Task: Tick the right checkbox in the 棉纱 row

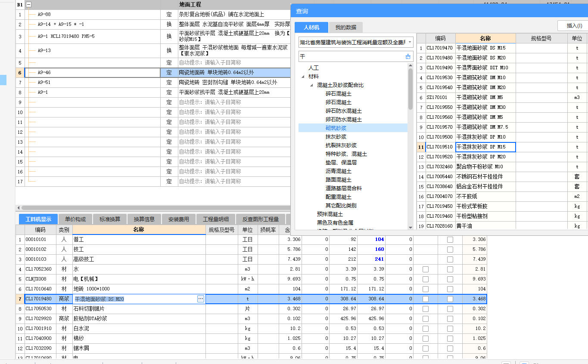Action: coord(450,339)
